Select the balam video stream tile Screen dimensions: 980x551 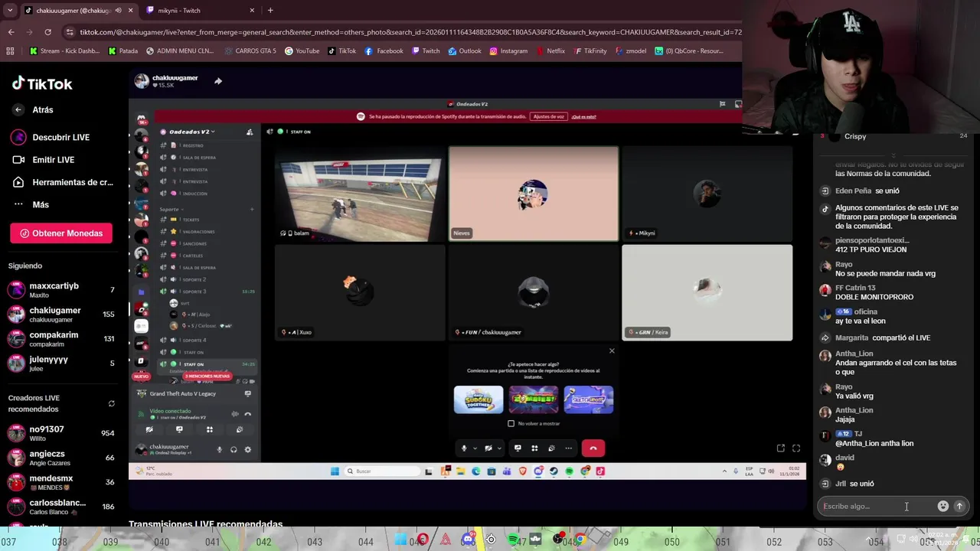point(360,194)
